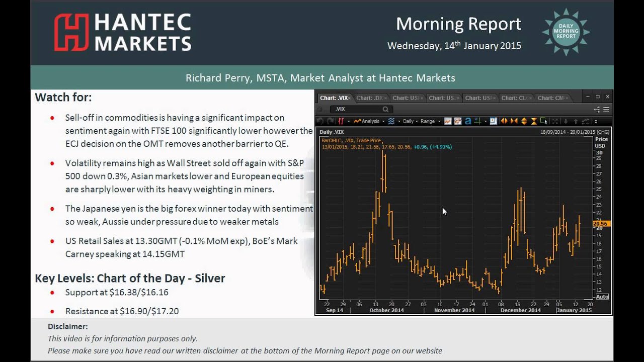Click the greyed fit-to-screen arrows icon

(555, 121)
